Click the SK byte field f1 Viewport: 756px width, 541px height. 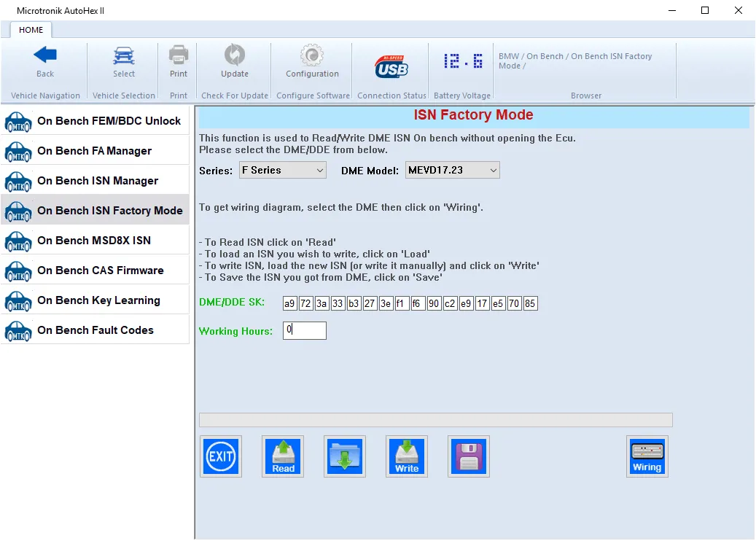click(x=402, y=303)
